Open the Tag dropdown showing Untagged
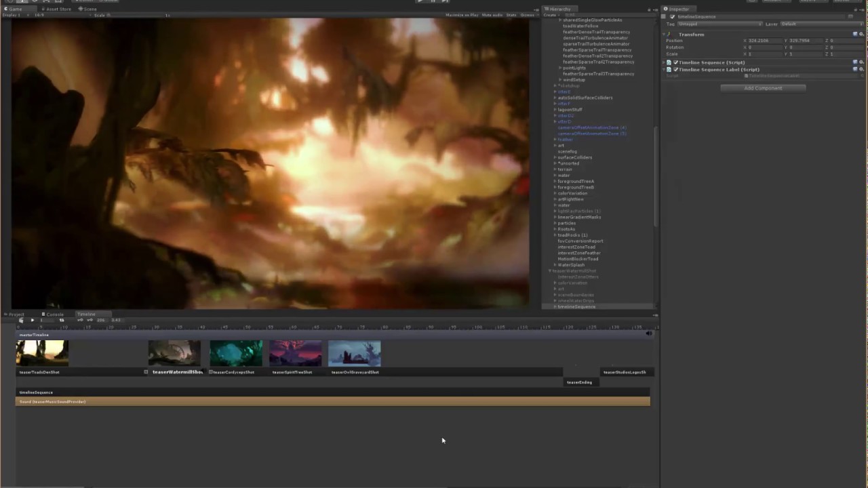 720,24
